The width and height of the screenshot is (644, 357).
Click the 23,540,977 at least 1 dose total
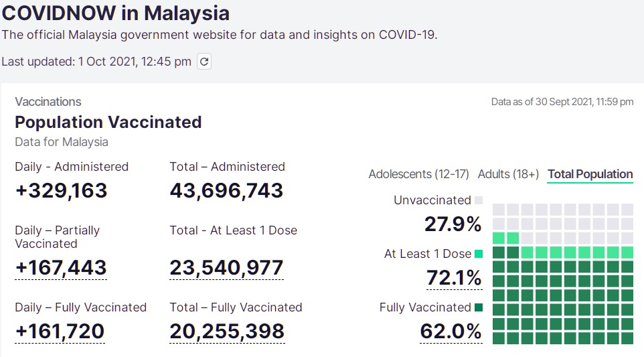coord(226,268)
